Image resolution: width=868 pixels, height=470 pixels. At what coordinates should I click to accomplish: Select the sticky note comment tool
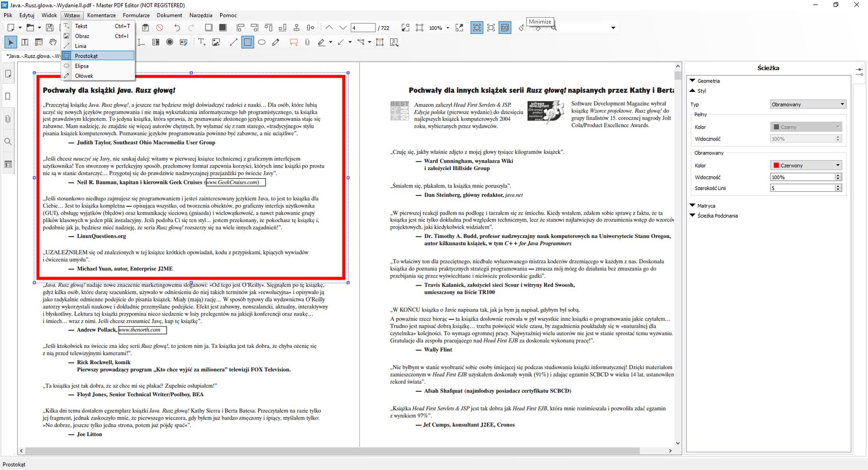pos(294,42)
